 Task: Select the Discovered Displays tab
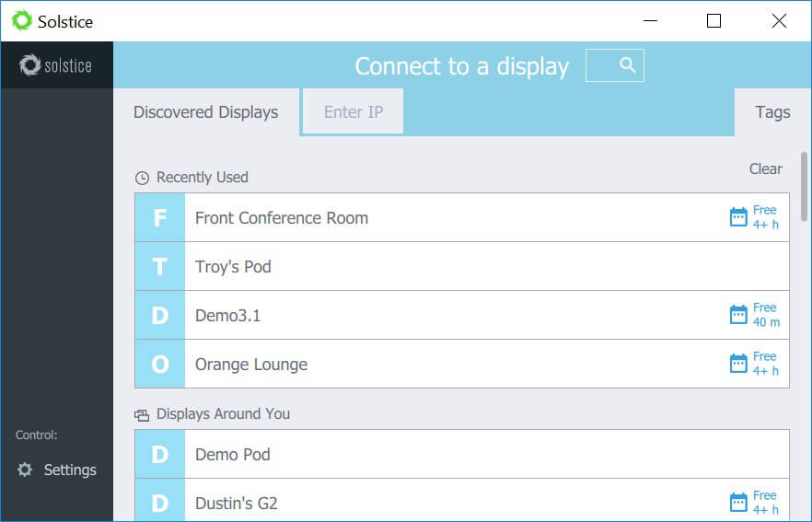206,112
